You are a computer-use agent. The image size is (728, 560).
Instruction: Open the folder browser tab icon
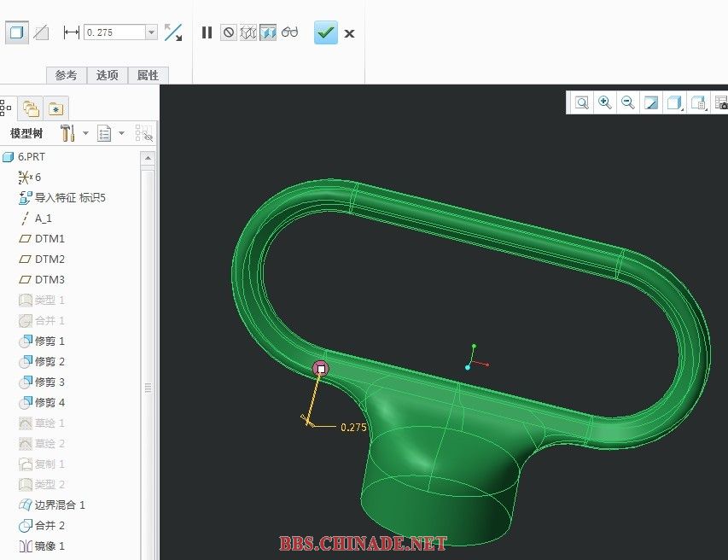coord(31,108)
